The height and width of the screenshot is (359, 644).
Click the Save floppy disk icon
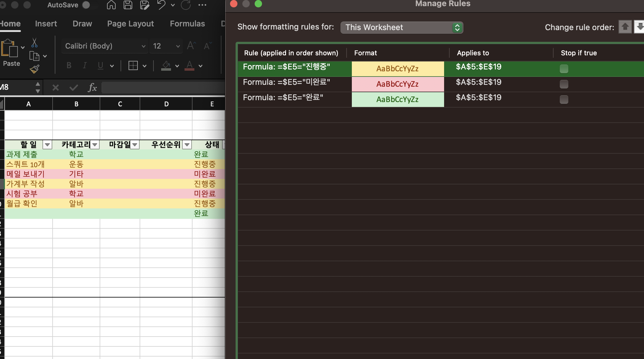[x=128, y=5]
